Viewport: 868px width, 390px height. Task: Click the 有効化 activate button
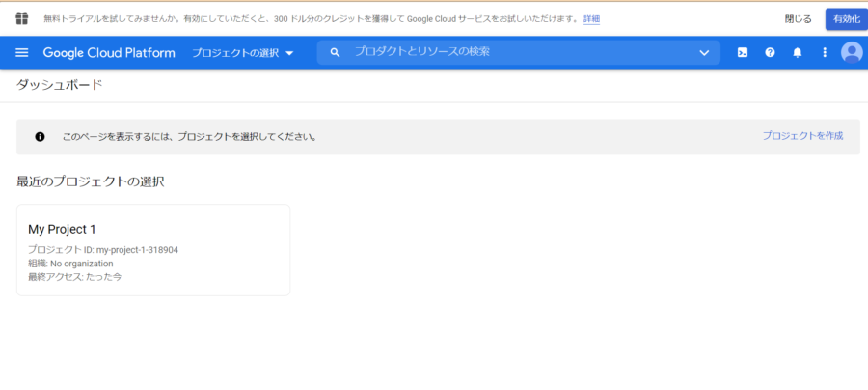[x=847, y=19]
